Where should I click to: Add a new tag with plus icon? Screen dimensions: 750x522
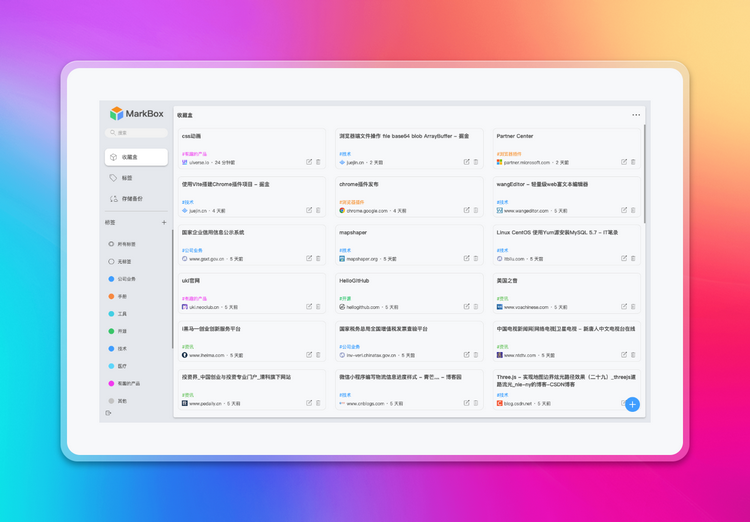pyautogui.click(x=164, y=222)
